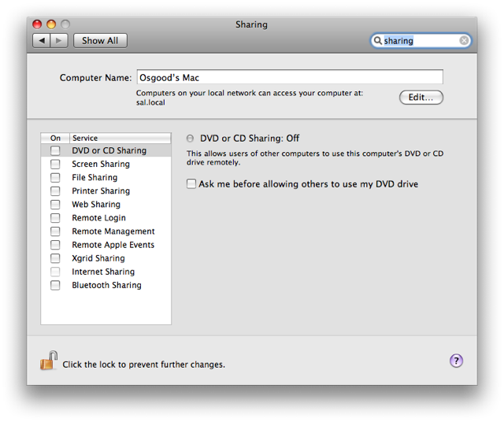Select Internet Sharing in the service list
This screenshot has height=422, width=504.
pyautogui.click(x=106, y=272)
